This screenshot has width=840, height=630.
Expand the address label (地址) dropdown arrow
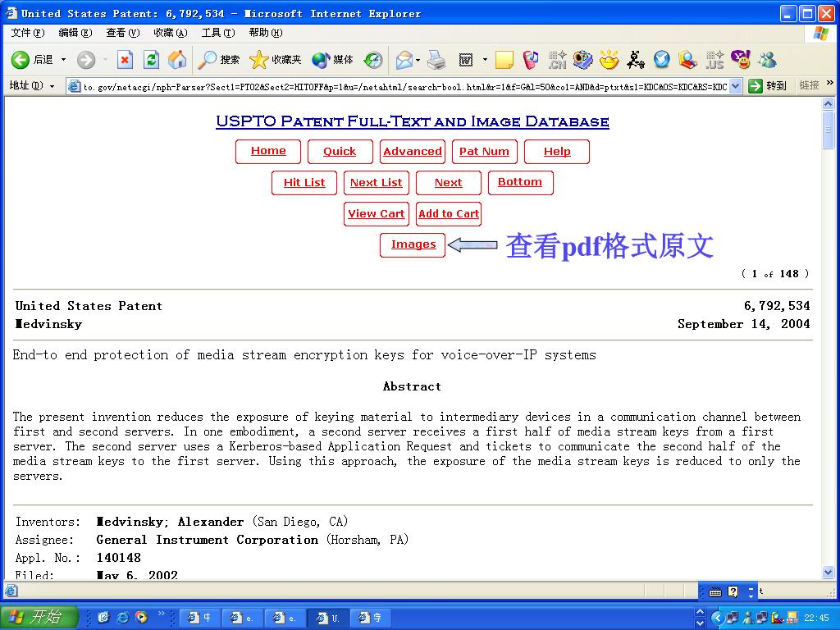pos(52,85)
